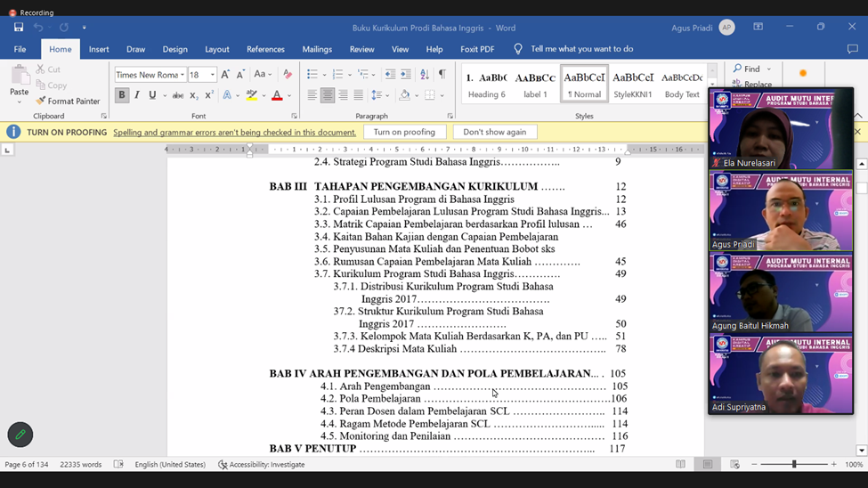Switch to the Design tab
Screen dimensions: 868x488
(x=174, y=49)
